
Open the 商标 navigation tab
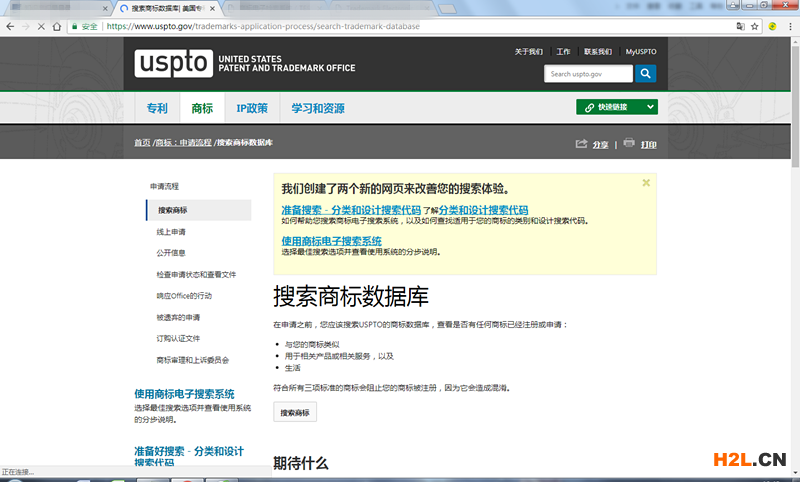(202, 108)
